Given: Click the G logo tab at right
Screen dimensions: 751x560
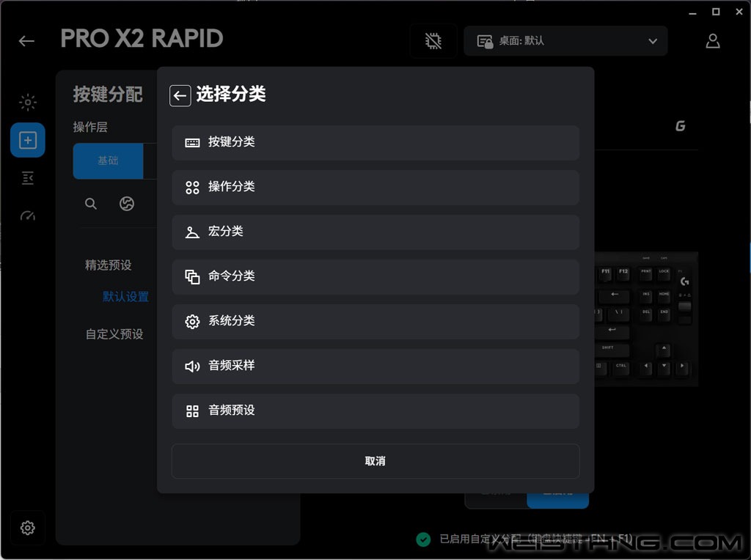Looking at the screenshot, I should pos(680,126).
